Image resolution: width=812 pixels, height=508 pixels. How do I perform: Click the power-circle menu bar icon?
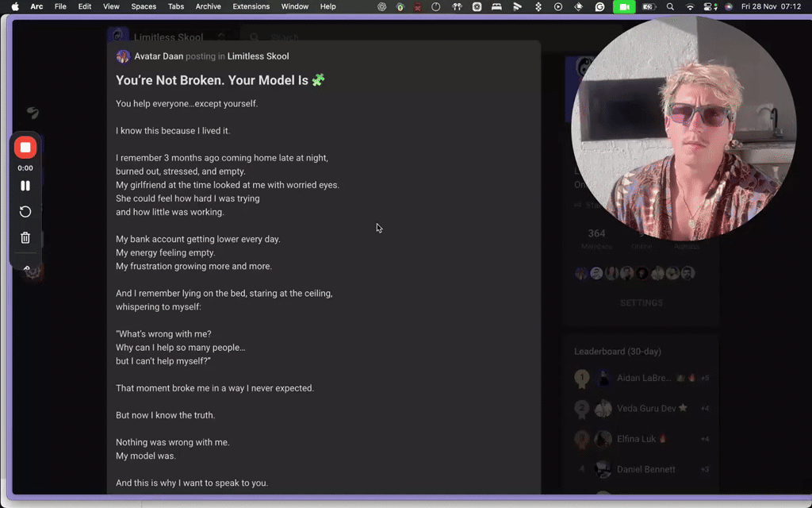pos(435,6)
